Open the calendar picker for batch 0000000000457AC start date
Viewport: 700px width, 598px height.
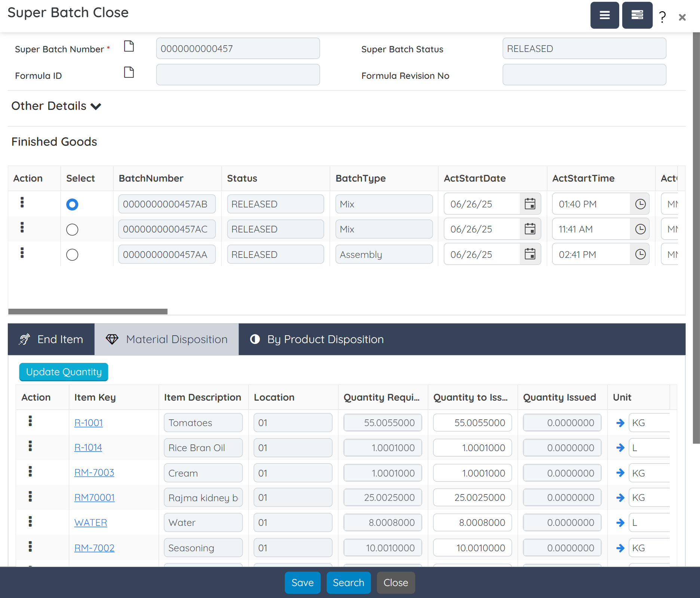coord(530,229)
